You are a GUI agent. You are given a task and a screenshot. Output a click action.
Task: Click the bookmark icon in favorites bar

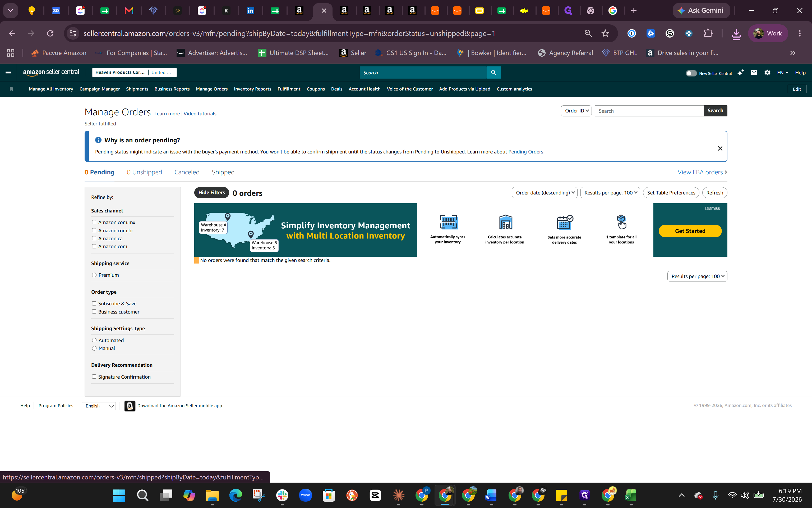point(11,89)
